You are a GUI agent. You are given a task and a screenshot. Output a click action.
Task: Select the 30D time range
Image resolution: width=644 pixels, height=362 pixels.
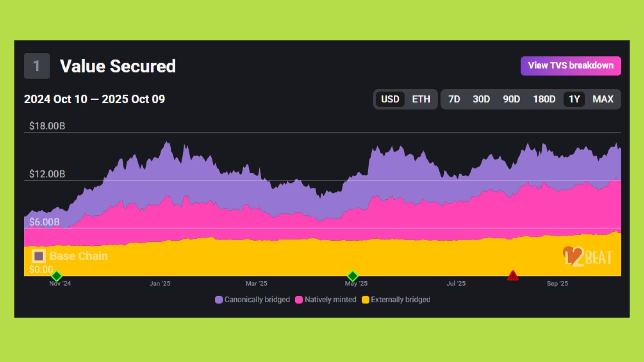[x=481, y=99]
